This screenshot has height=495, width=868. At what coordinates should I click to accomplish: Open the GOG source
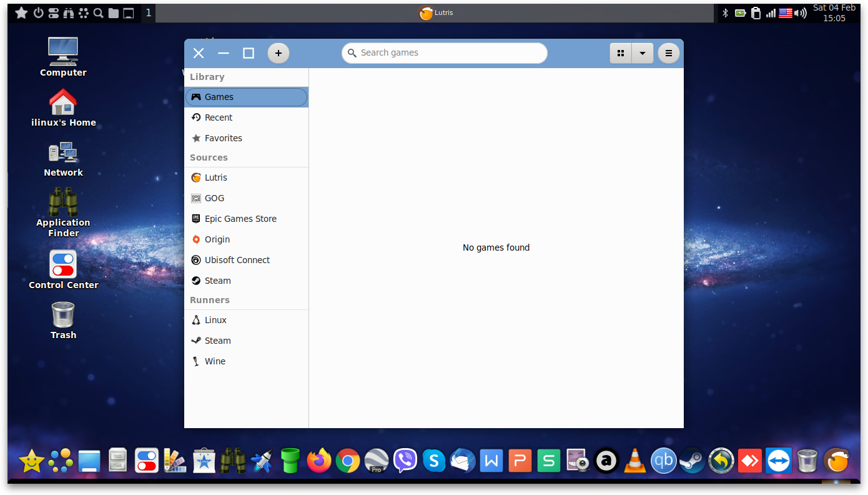point(246,198)
